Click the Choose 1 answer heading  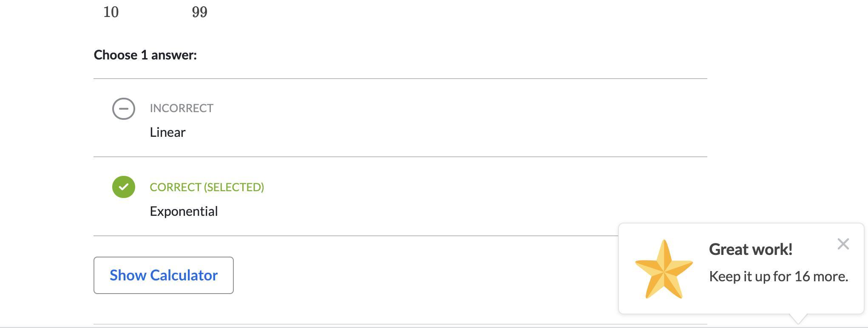tap(145, 55)
